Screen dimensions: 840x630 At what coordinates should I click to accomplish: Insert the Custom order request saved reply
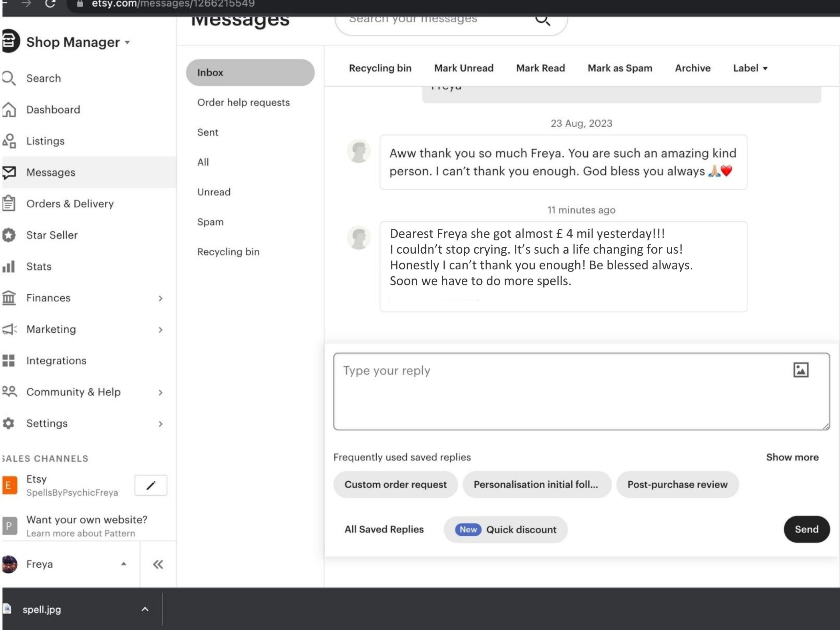tap(395, 485)
